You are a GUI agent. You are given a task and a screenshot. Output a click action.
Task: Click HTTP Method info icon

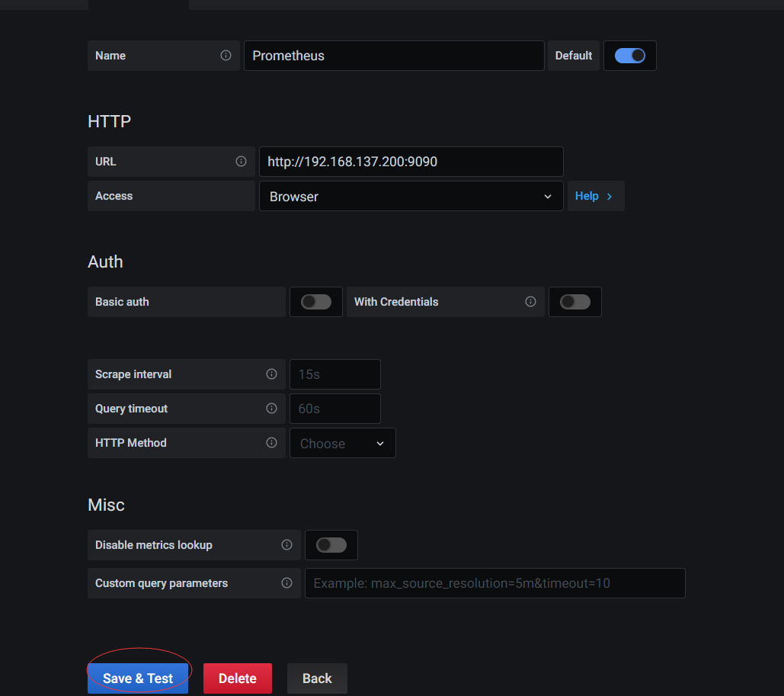pos(271,442)
